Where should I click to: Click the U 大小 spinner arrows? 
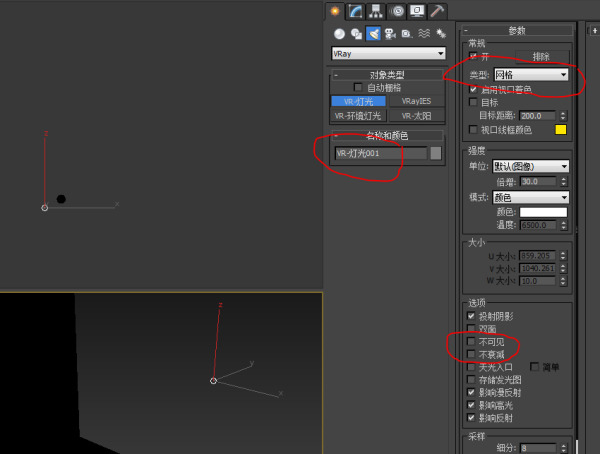[563, 256]
